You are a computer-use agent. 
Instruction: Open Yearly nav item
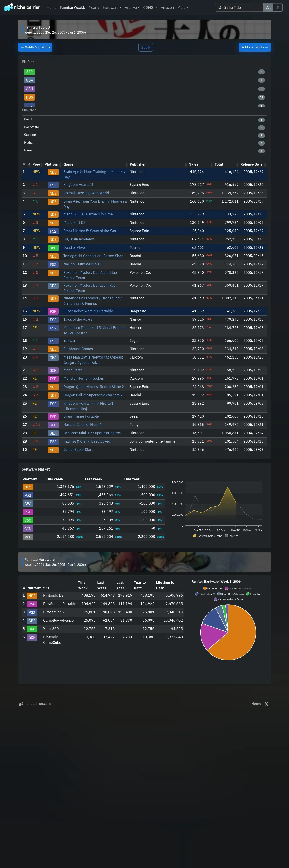94,7
